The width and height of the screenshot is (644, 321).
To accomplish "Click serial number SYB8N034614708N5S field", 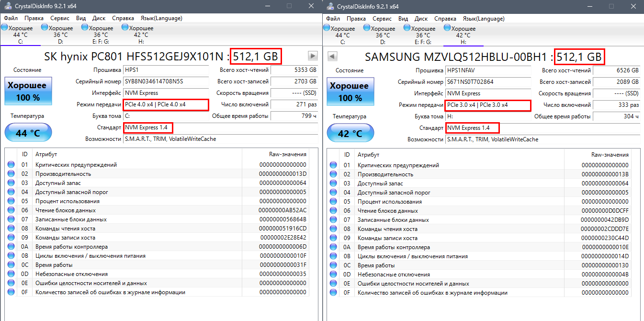I will pos(166,81).
